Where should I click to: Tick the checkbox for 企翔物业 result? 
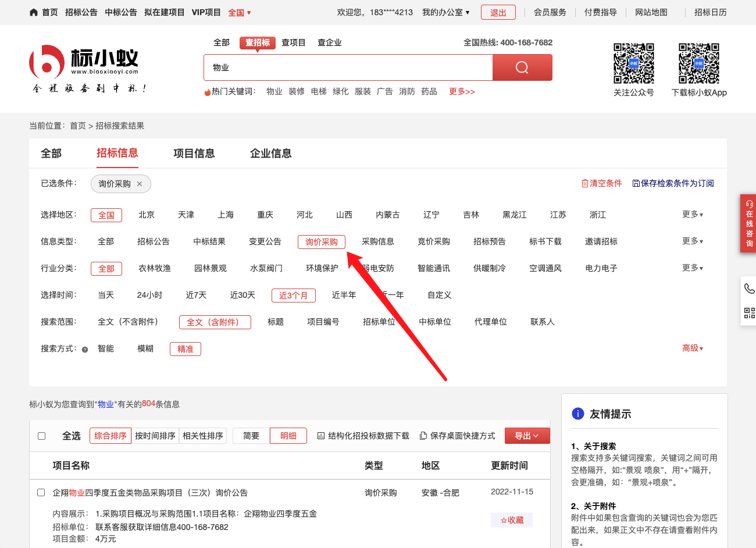click(41, 493)
